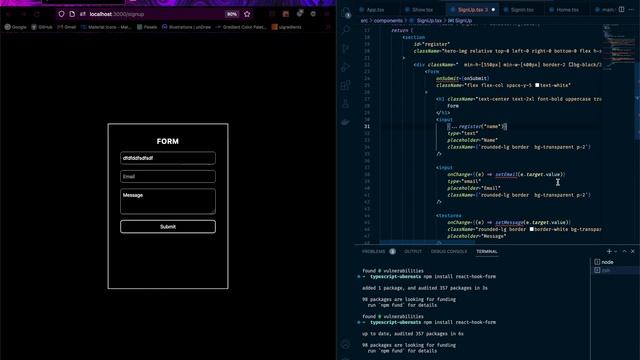Switch to the main editor tab

[x=605, y=9]
